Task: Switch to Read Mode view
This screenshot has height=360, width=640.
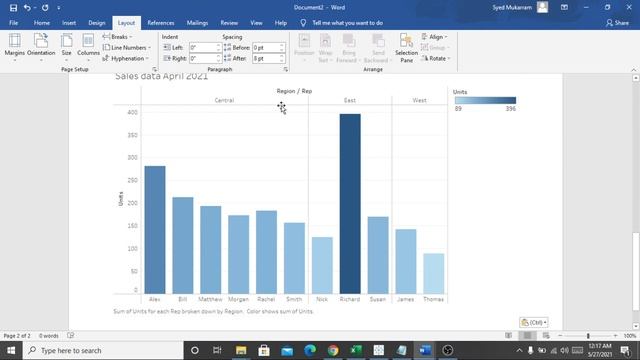Action: (509, 336)
